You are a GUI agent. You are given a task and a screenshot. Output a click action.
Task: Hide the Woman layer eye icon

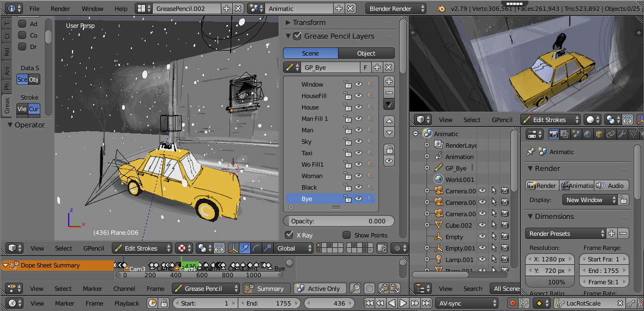tap(359, 176)
